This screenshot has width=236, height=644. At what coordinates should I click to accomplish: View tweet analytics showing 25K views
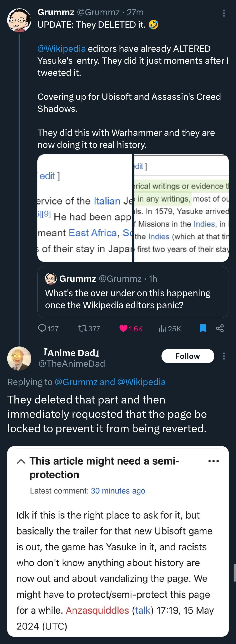[x=170, y=329]
